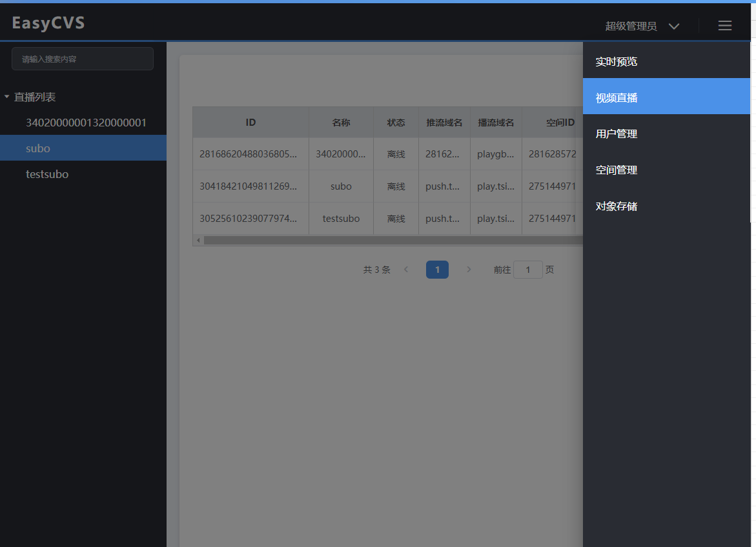Select subo in the live list
The width and height of the screenshot is (756, 547).
(x=83, y=148)
